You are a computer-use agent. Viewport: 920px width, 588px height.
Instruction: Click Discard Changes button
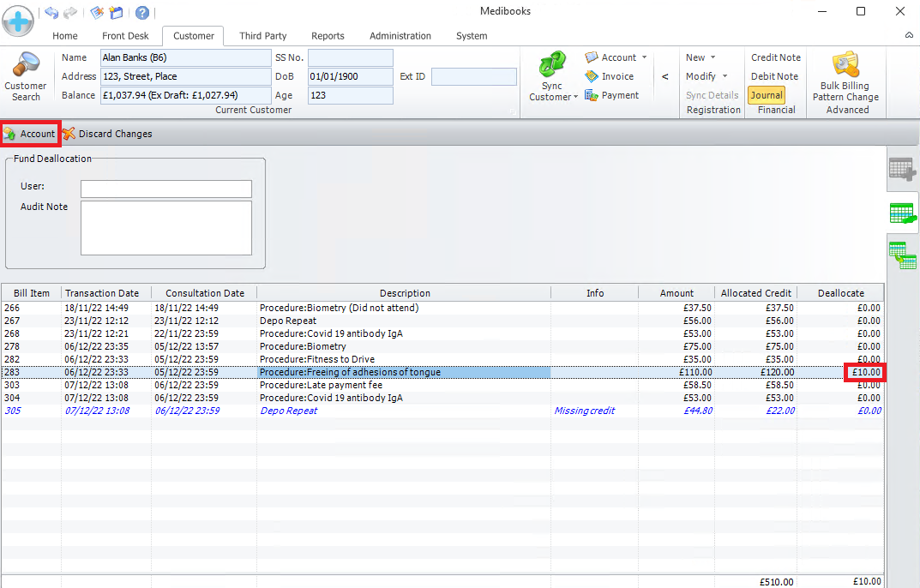pyautogui.click(x=107, y=134)
